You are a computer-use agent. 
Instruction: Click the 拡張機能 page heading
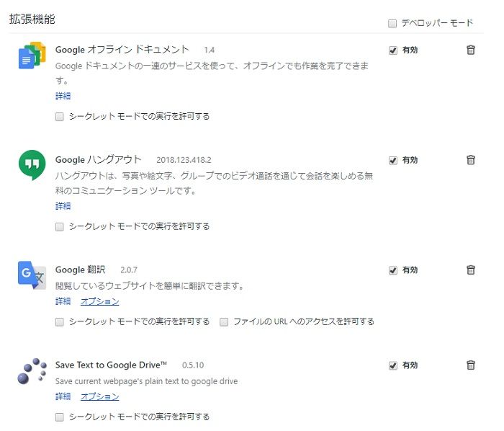coord(32,19)
